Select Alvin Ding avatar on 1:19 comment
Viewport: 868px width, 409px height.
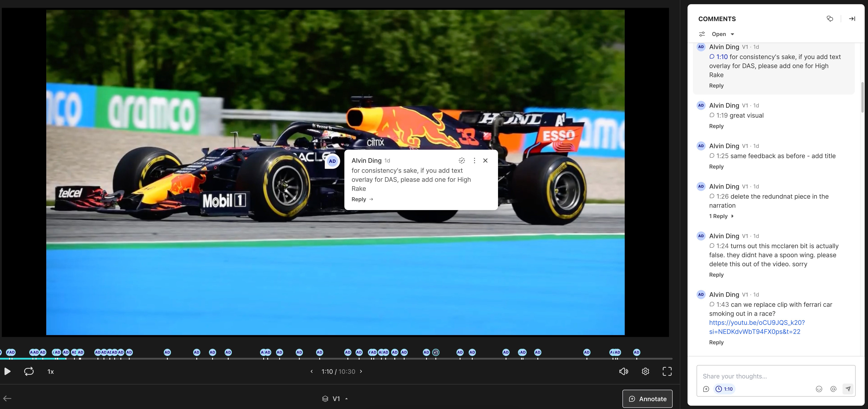point(701,105)
